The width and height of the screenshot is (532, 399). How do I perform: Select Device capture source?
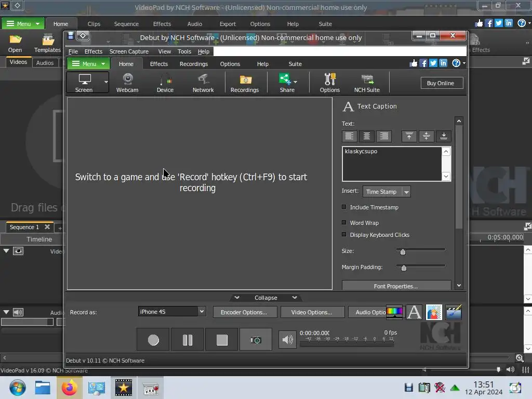click(165, 83)
